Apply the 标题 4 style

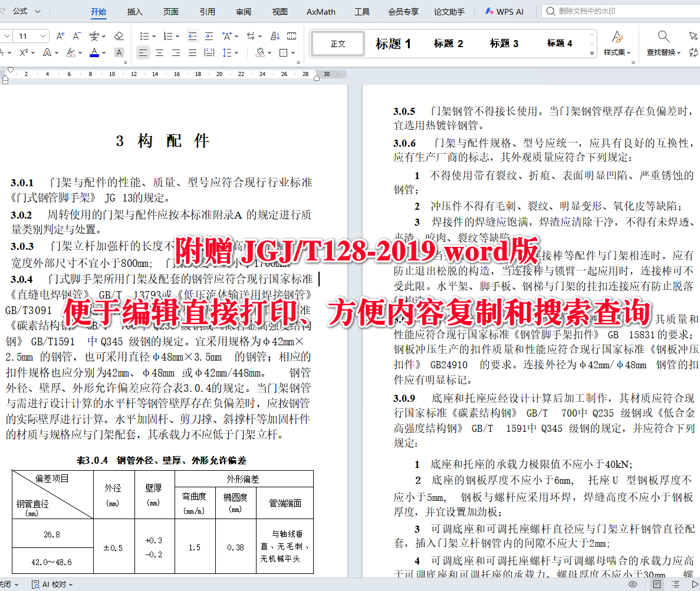[x=560, y=44]
